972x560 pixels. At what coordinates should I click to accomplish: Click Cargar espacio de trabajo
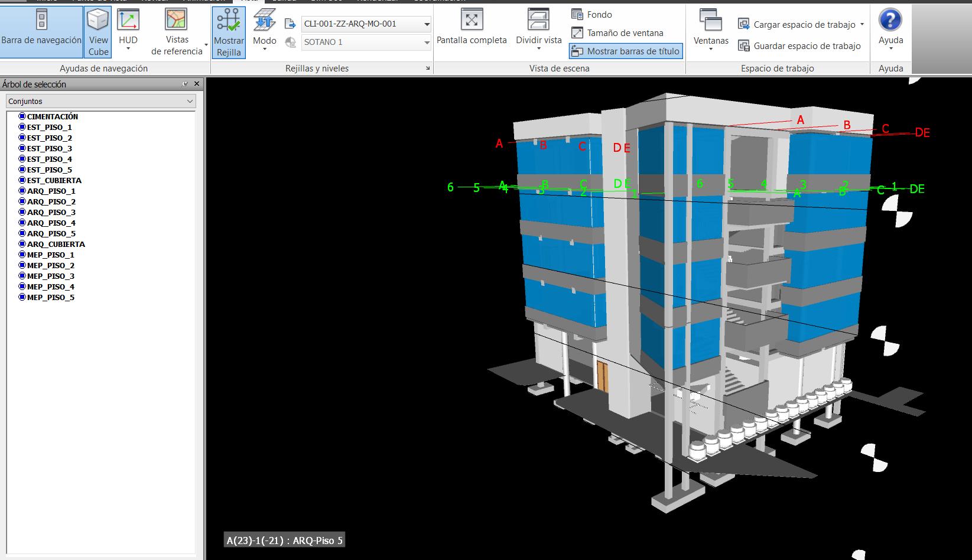tap(801, 25)
